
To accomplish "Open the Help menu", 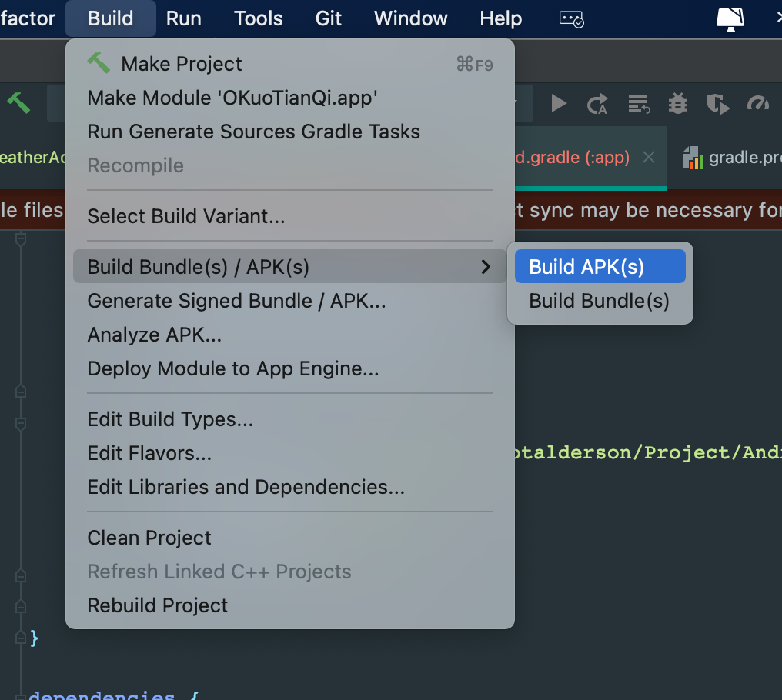I will (x=501, y=18).
